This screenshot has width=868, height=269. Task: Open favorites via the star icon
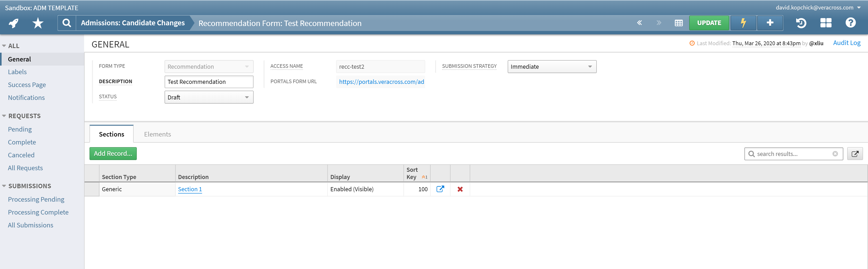click(37, 23)
